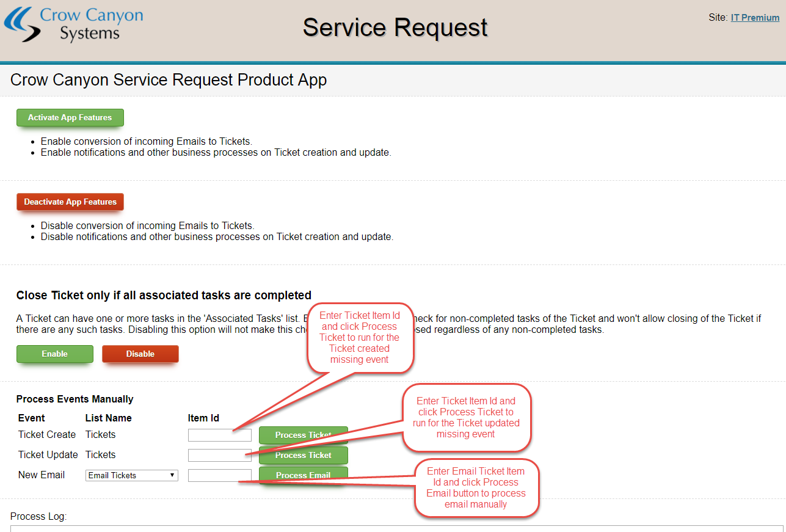The image size is (786, 532).
Task: Click the Process Log text area
Action: [x=397, y=528]
